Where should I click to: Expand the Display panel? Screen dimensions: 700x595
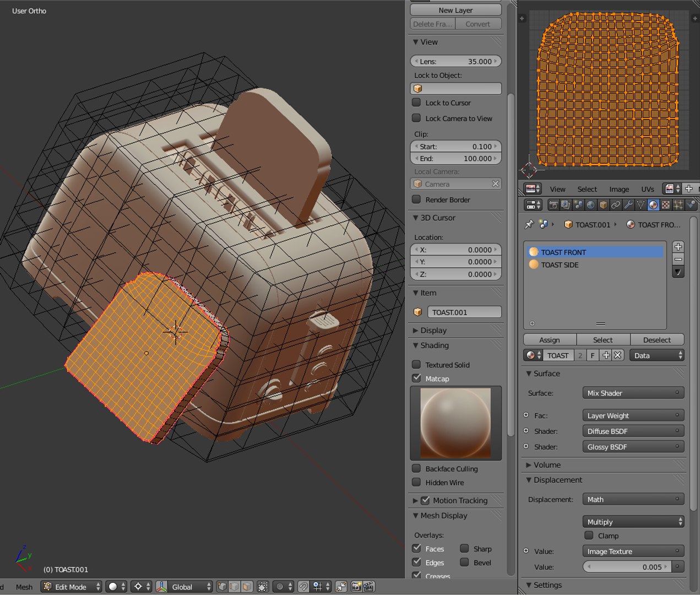(x=416, y=330)
